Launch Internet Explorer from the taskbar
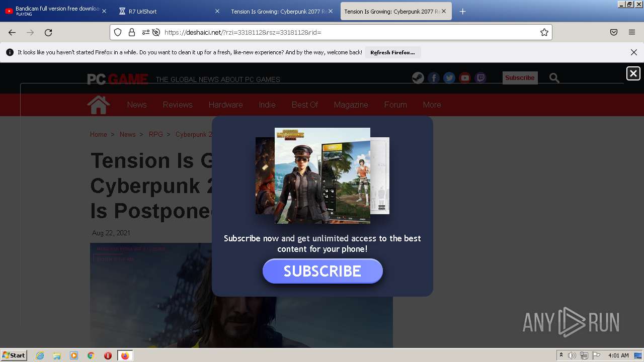 point(40,355)
